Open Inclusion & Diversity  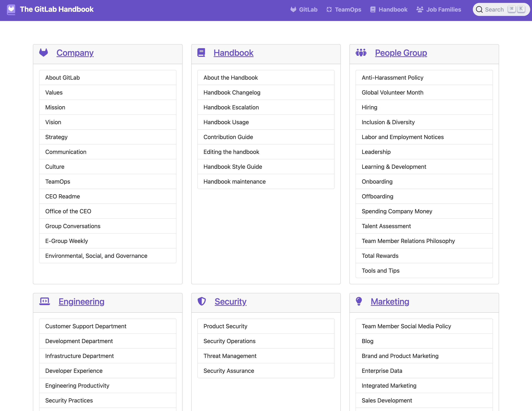click(424, 122)
